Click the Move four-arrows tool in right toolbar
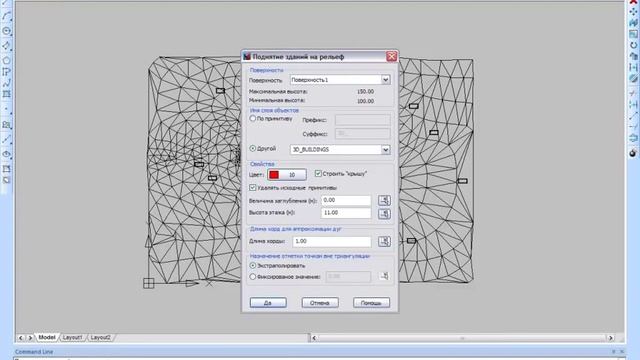 pyautogui.click(x=633, y=12)
